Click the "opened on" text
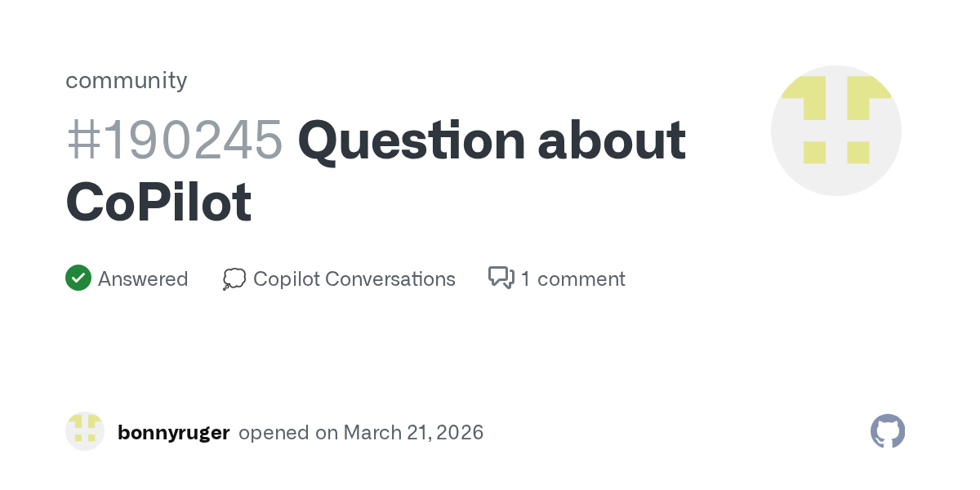This screenshot has height=490, width=980. pyautogui.click(x=288, y=432)
